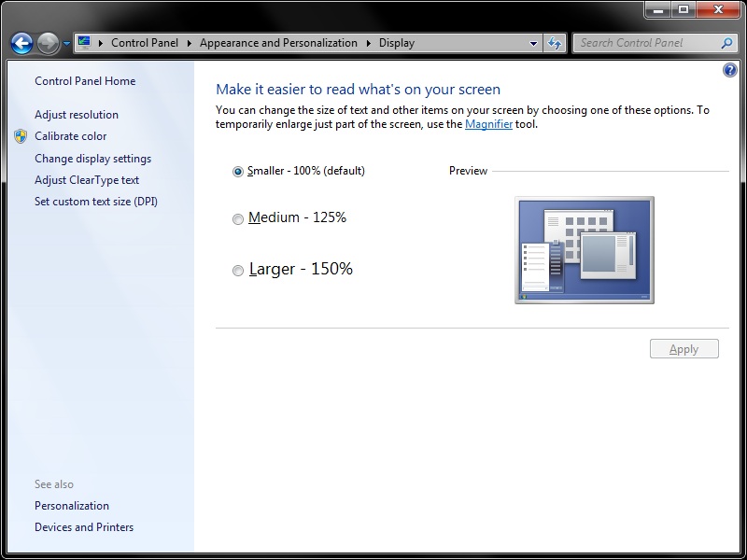This screenshot has height=560, width=747.
Task: Open Adjust resolution link
Action: click(x=77, y=115)
